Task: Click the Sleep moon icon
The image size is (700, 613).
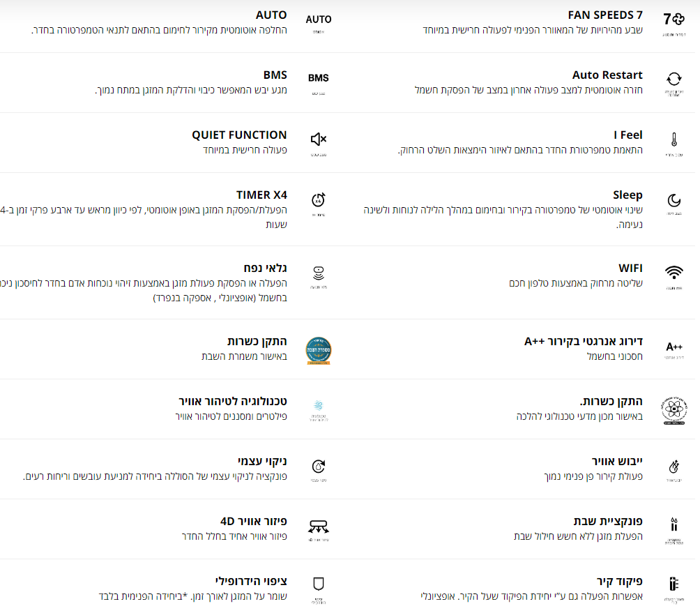Action: [674, 200]
